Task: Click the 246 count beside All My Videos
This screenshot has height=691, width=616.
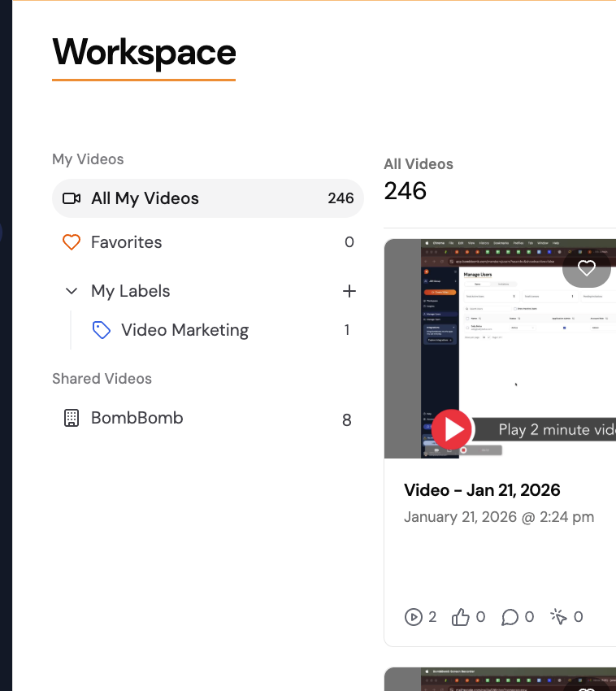Action: pyautogui.click(x=341, y=198)
